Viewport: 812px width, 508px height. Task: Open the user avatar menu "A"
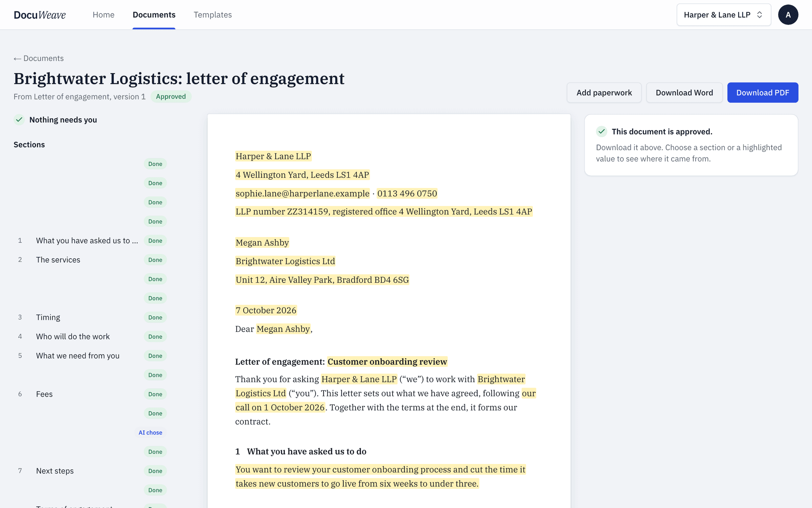coord(788,15)
